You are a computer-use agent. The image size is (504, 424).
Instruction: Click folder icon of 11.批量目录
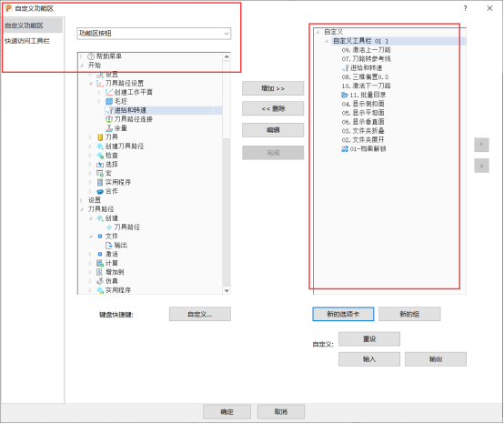point(345,95)
